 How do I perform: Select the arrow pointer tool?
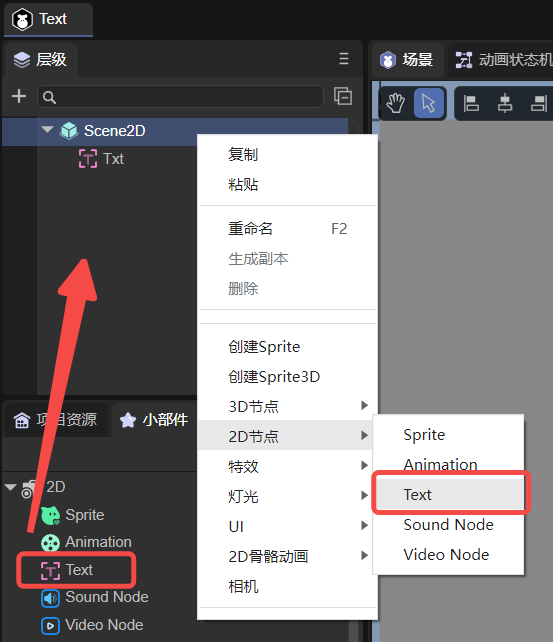coord(429,103)
